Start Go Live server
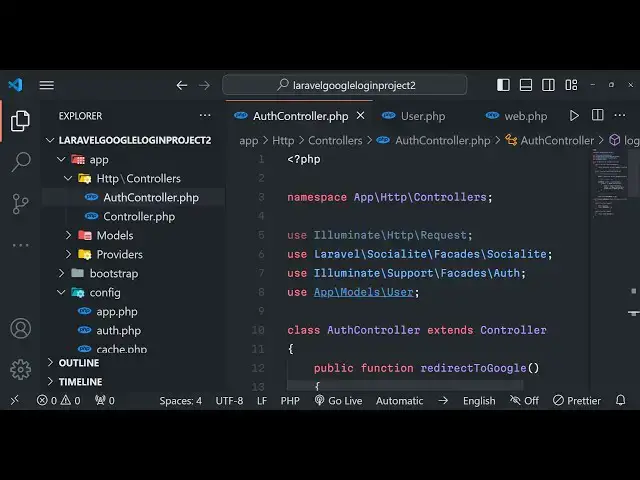 (338, 401)
